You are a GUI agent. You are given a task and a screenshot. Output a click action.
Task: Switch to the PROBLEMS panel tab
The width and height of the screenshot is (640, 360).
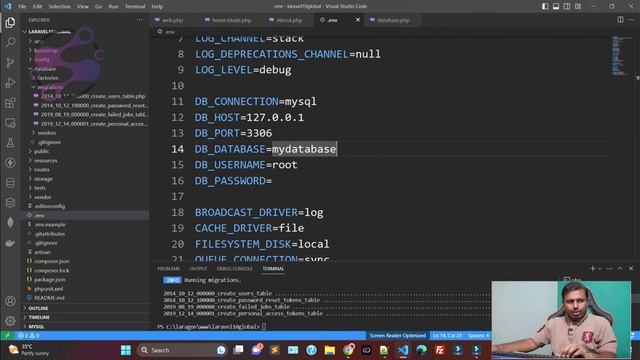[169, 269]
